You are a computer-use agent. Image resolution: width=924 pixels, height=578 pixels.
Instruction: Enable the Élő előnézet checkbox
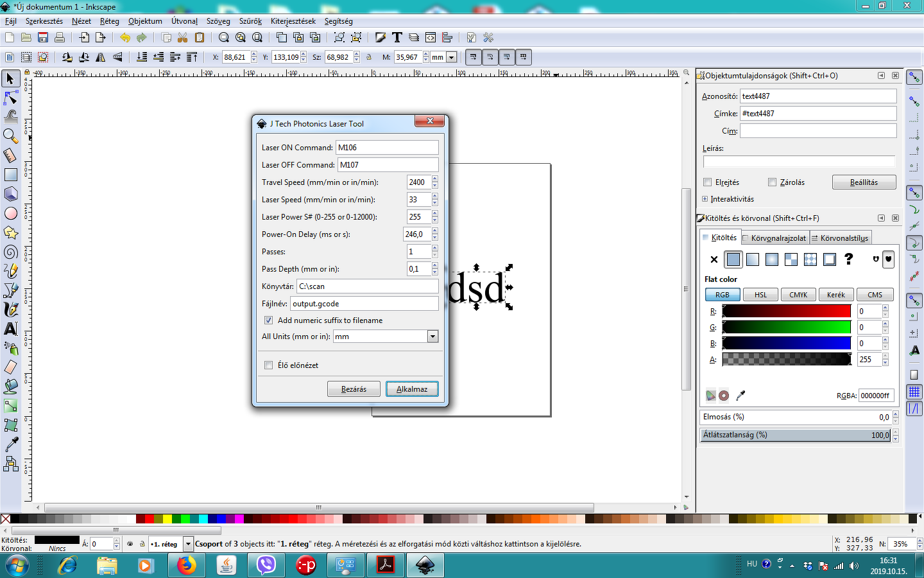point(268,365)
